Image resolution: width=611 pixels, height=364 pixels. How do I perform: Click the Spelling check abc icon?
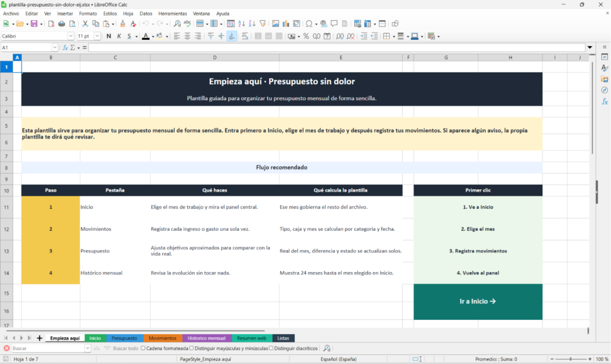187,24
